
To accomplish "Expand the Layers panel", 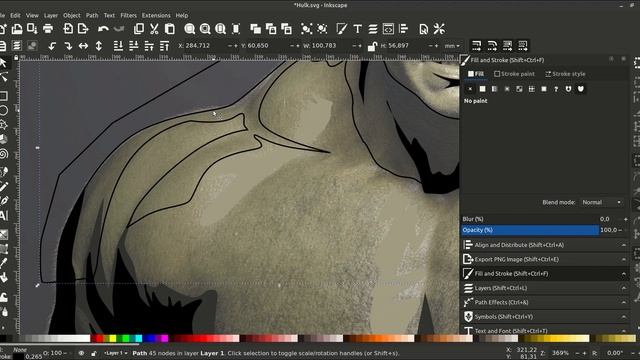I will [544, 288].
